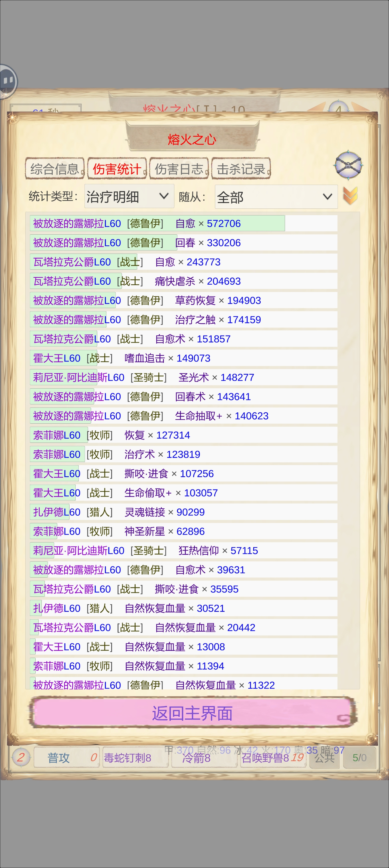Click the 返回主界面 button
The image size is (389, 868).
click(x=193, y=713)
